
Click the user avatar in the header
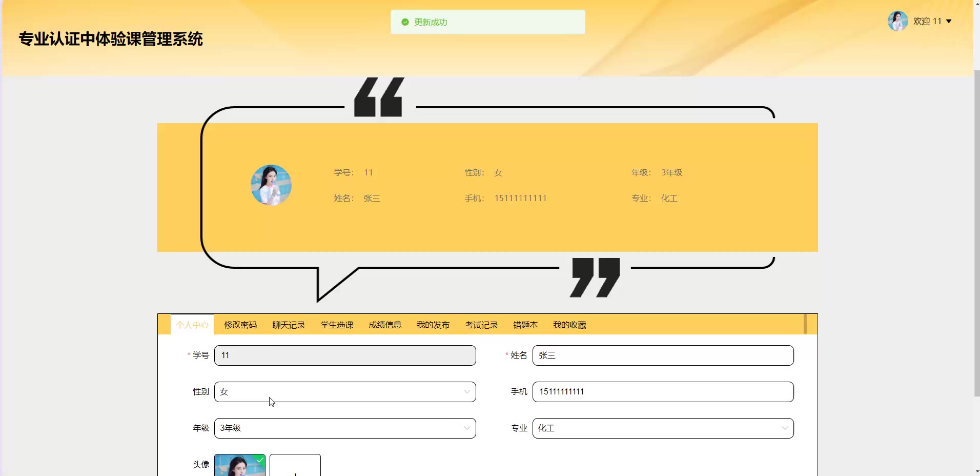(x=897, y=21)
